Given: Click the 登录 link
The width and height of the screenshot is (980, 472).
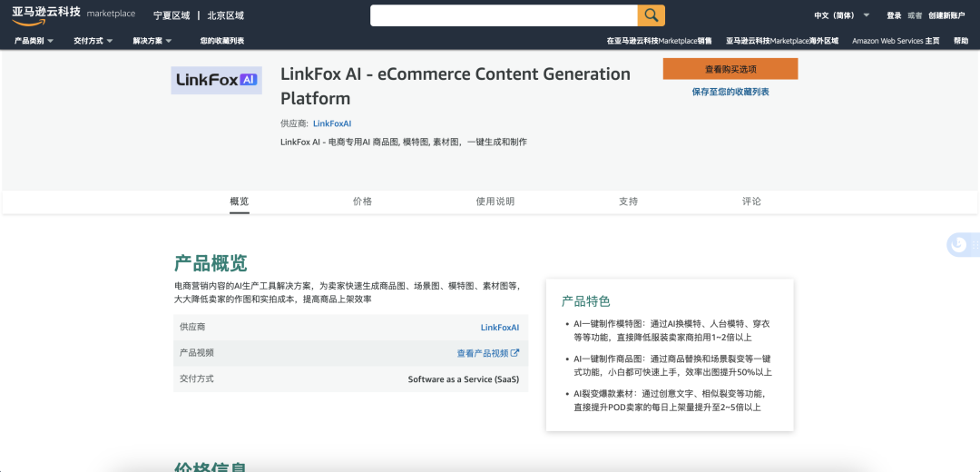Looking at the screenshot, I should (x=894, y=15).
